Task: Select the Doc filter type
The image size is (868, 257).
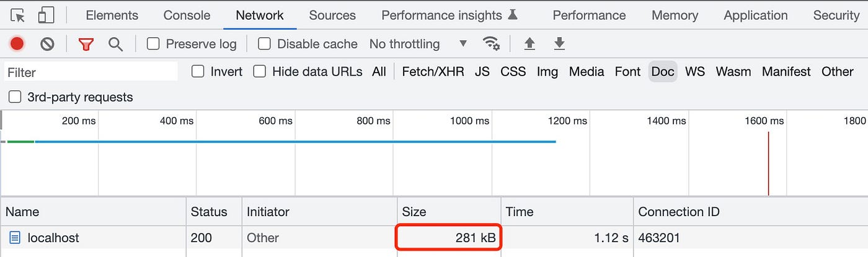Action: 663,71
